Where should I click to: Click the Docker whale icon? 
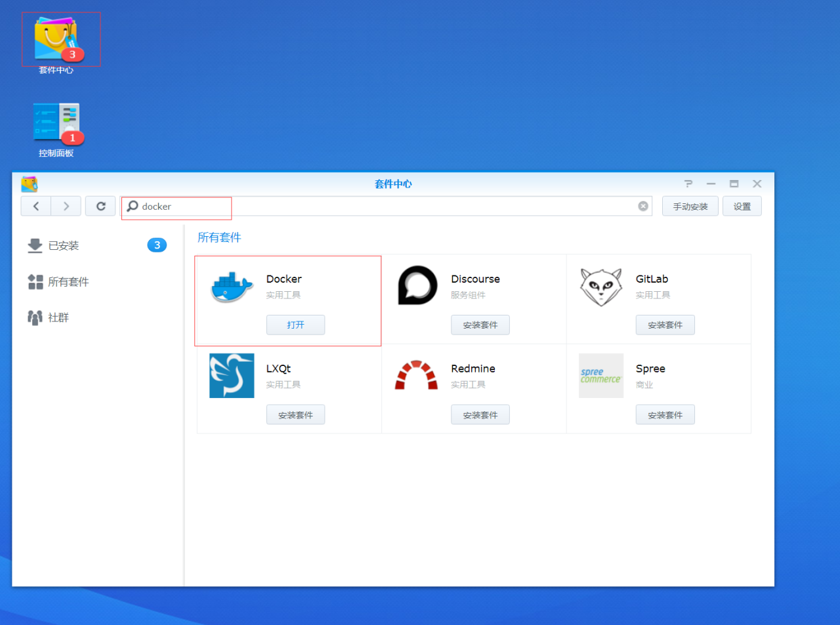click(x=231, y=285)
